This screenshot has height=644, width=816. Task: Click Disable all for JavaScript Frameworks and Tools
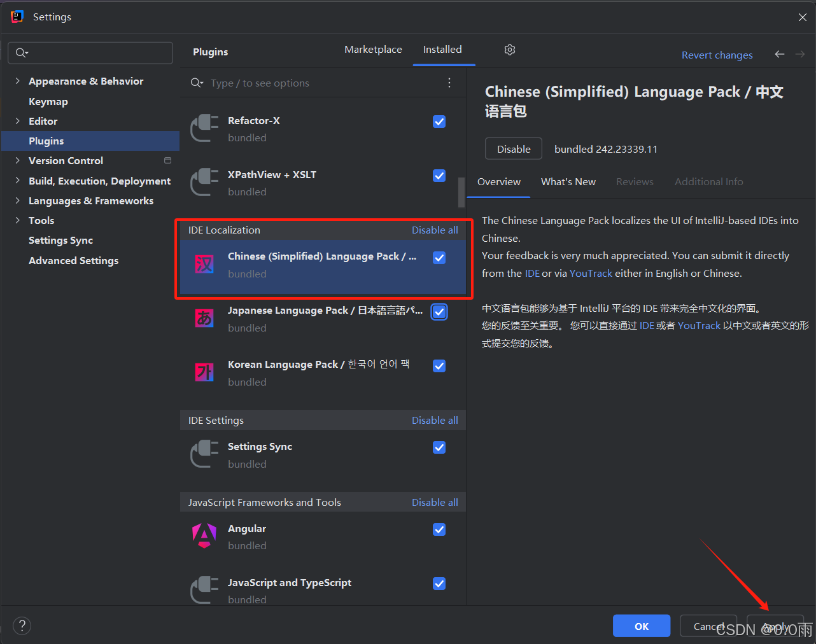pyautogui.click(x=435, y=503)
